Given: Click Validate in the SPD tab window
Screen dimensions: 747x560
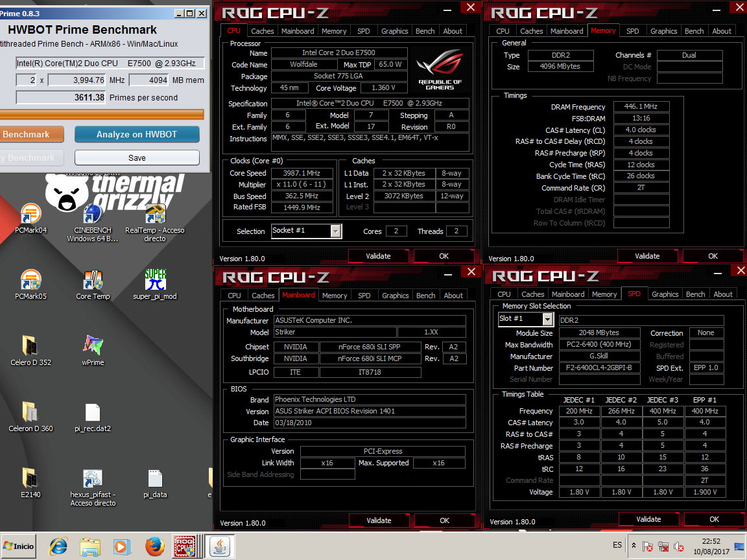Looking at the screenshot, I should [648, 520].
